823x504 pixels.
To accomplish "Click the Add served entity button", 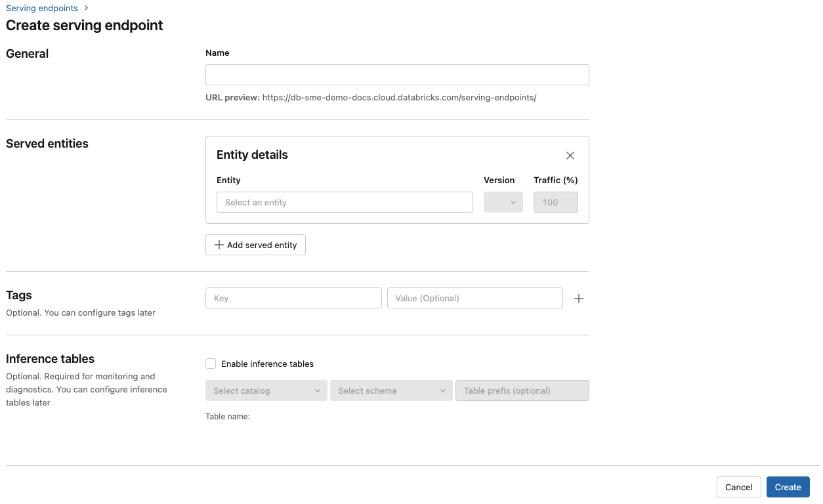I will [255, 245].
